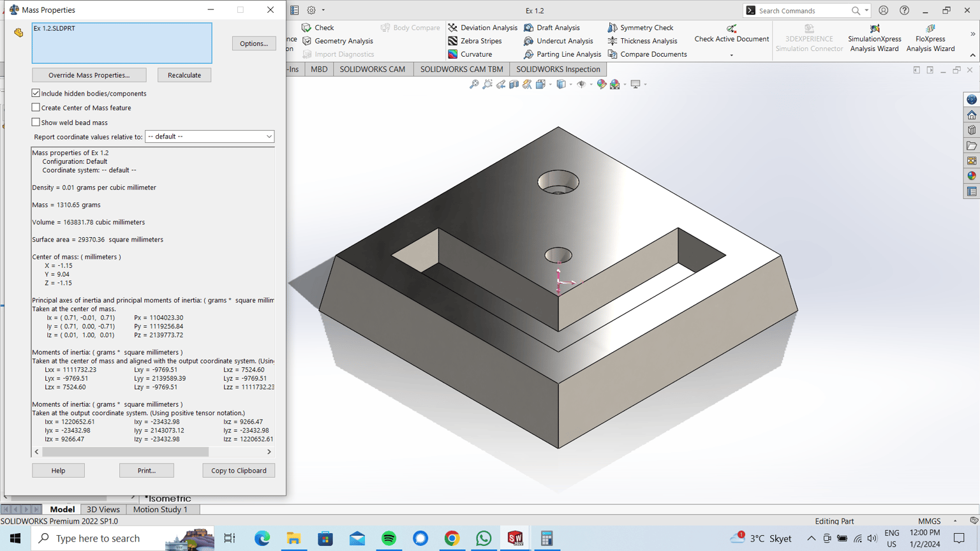Open Compare Documents tool

[647, 54]
